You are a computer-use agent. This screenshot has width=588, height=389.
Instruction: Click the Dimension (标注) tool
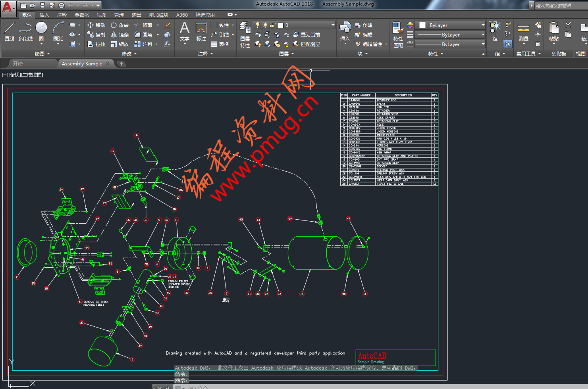coord(201,31)
